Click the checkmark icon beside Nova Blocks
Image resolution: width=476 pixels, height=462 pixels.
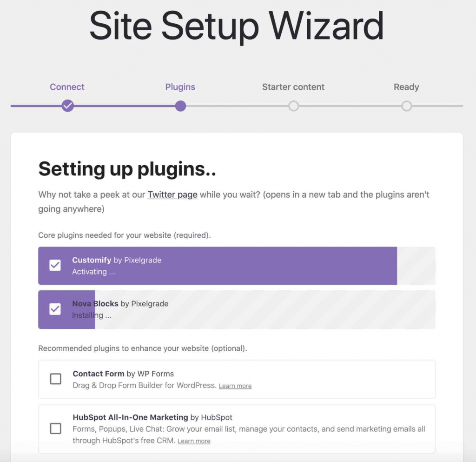click(55, 309)
